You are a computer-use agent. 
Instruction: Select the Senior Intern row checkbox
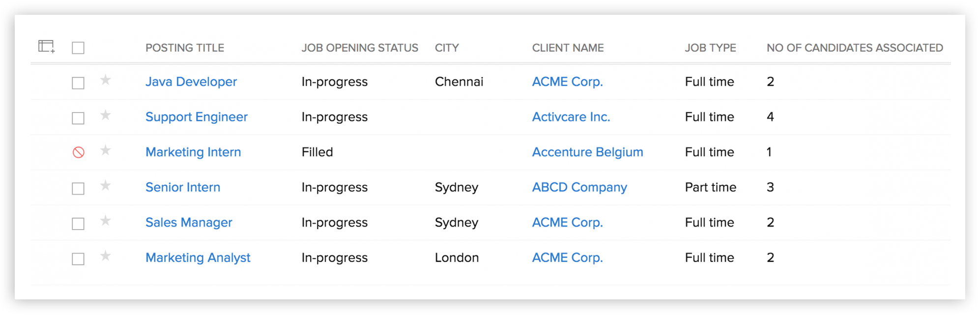[x=78, y=189]
